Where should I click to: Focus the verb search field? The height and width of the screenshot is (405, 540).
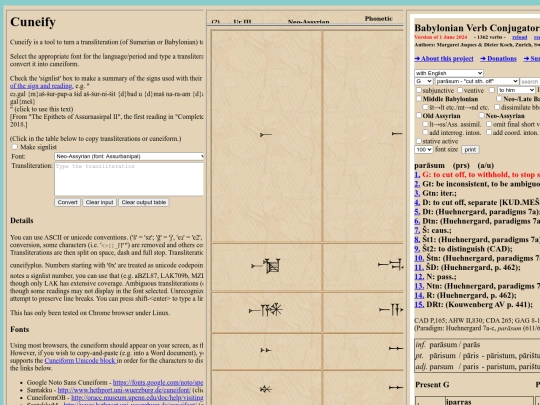click(x=530, y=81)
